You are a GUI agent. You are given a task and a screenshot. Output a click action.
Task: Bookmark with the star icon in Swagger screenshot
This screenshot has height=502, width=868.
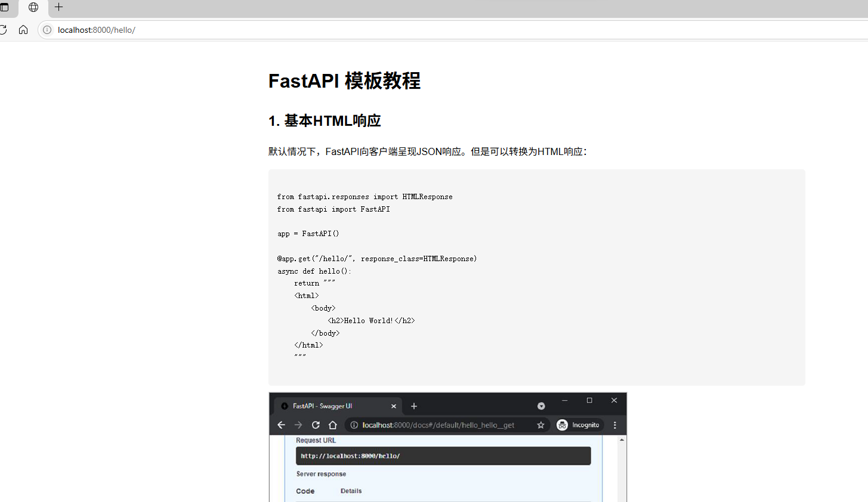(x=540, y=425)
